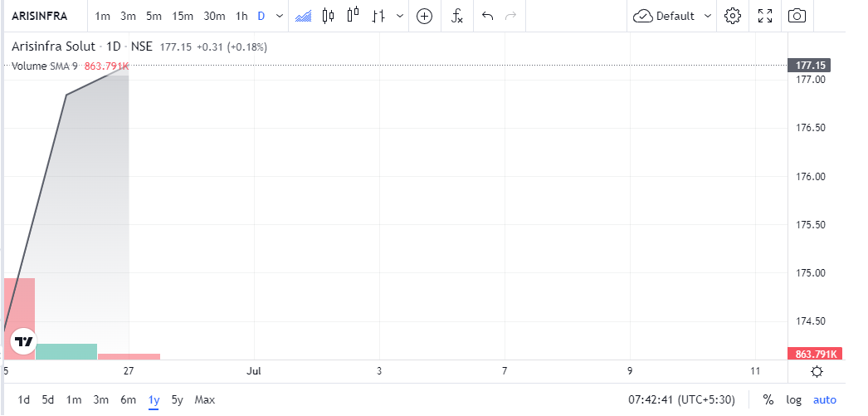Set the range to 5y
This screenshot has width=868, height=416.
pyautogui.click(x=177, y=399)
